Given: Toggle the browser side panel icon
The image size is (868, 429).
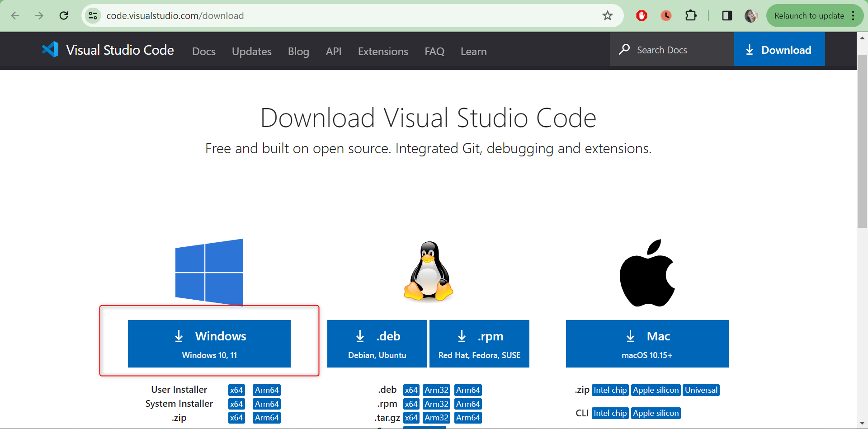Looking at the screenshot, I should point(726,16).
